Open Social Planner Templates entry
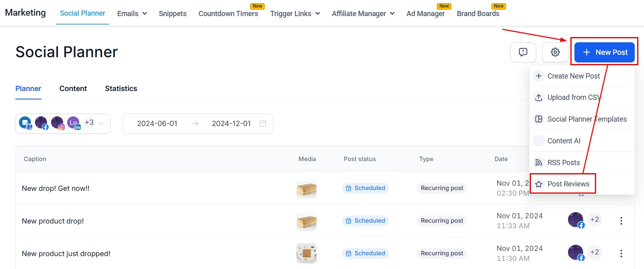 point(586,119)
